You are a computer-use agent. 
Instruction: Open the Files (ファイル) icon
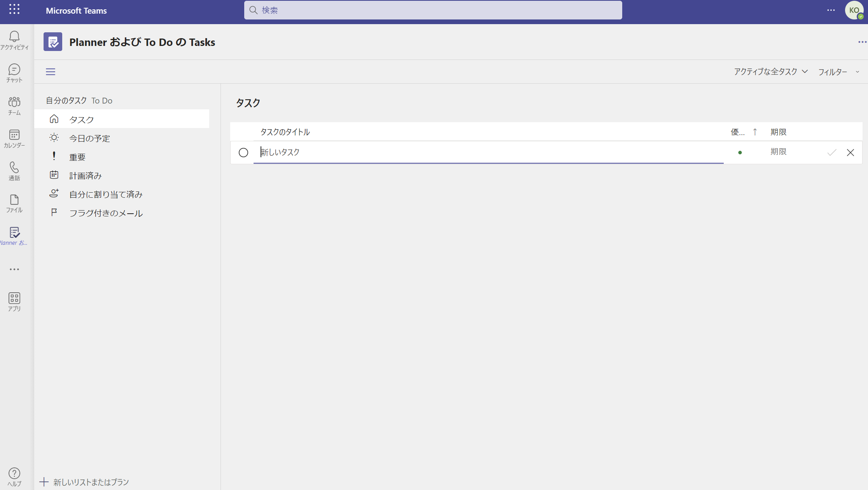coord(14,204)
